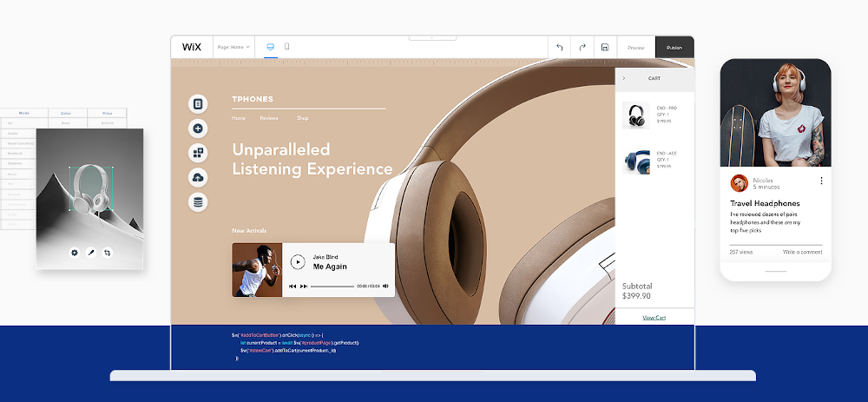Click the Add elements plus icon
Viewport: 868px width, 402px height.
point(198,129)
